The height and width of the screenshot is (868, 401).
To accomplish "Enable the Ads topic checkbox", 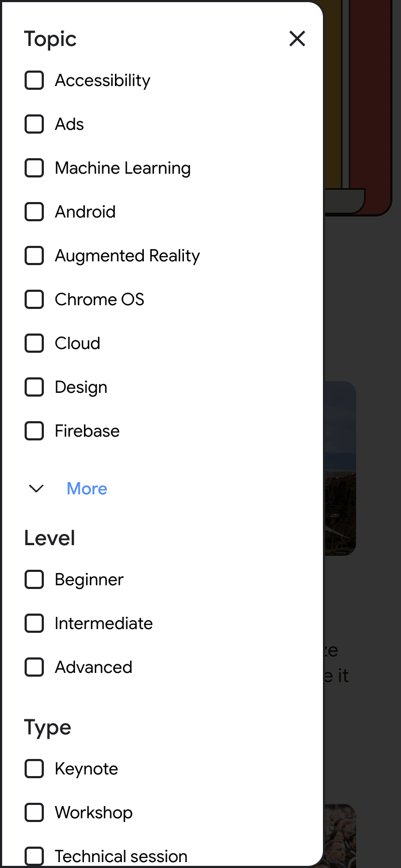I will coord(34,124).
